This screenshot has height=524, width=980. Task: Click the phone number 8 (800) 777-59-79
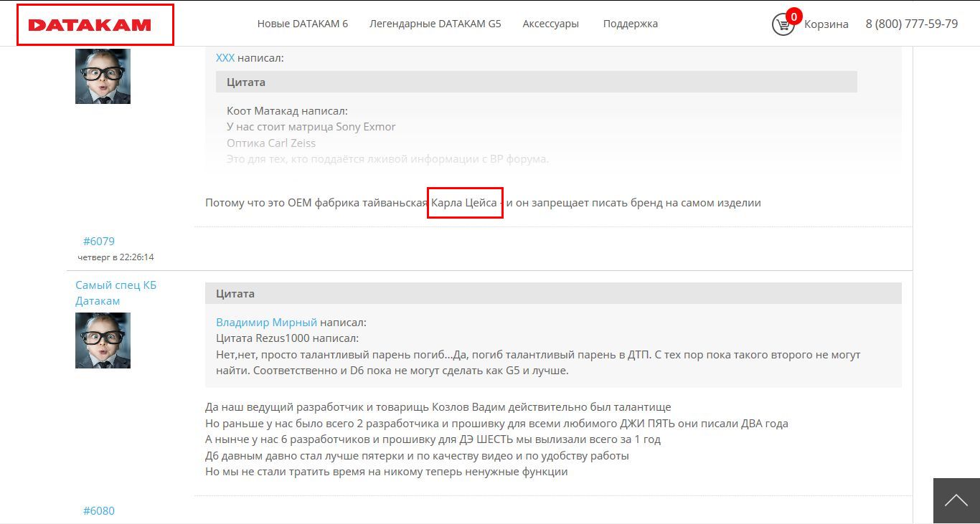click(x=911, y=24)
